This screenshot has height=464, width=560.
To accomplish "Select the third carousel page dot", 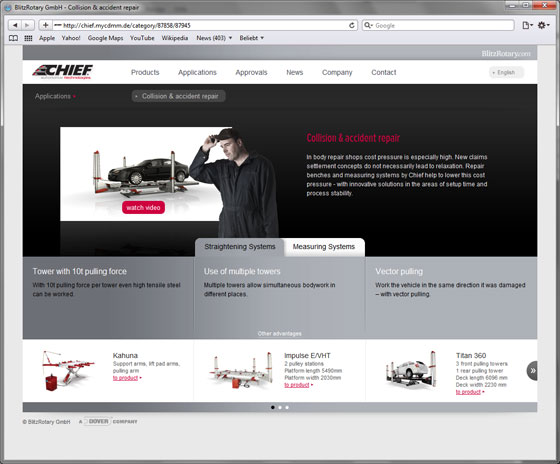I will [287, 407].
